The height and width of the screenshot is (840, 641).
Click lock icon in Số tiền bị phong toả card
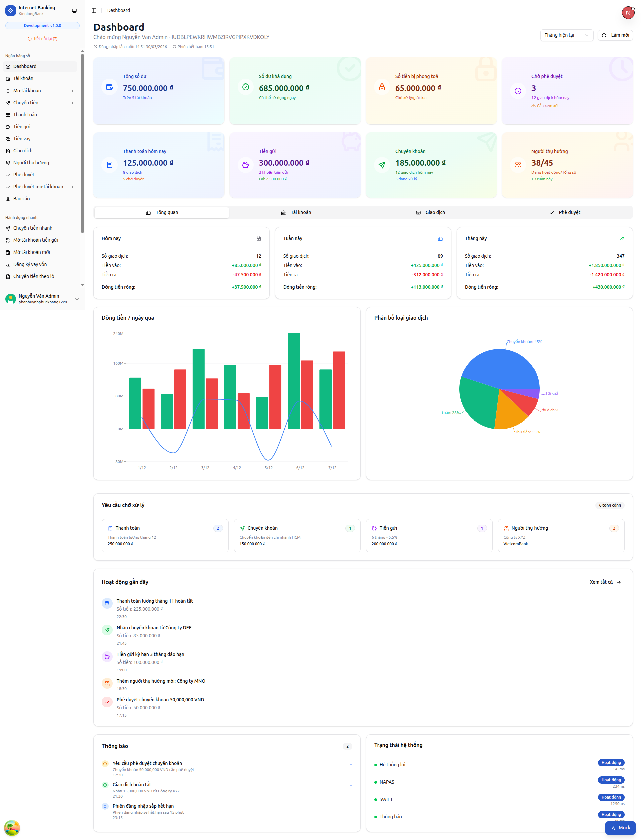pos(382,87)
